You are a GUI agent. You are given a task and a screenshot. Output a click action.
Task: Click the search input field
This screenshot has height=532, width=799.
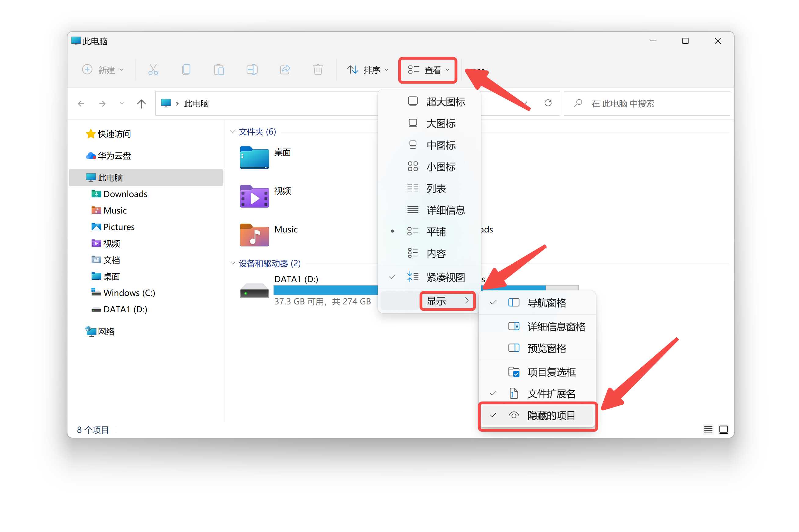[648, 103]
